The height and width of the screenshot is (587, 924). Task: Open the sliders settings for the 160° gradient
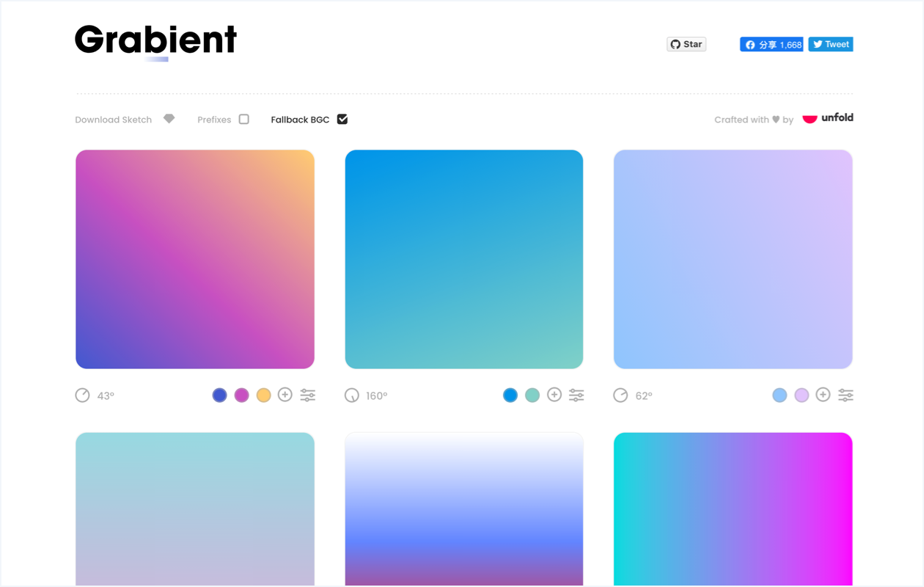(x=577, y=395)
